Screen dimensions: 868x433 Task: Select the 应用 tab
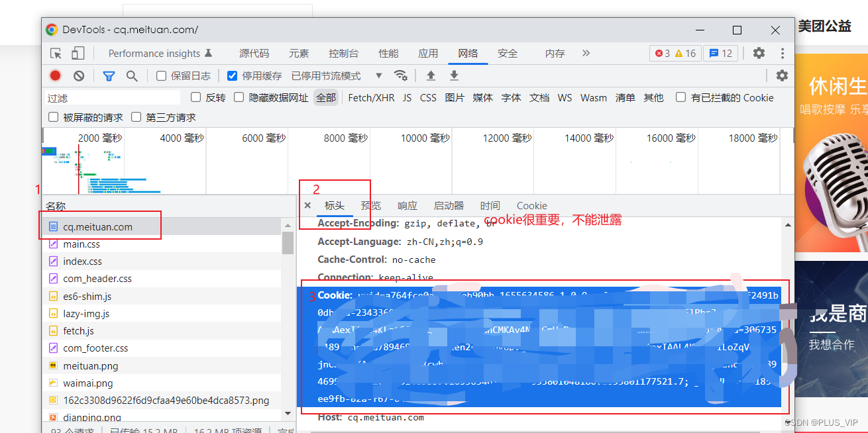point(428,54)
